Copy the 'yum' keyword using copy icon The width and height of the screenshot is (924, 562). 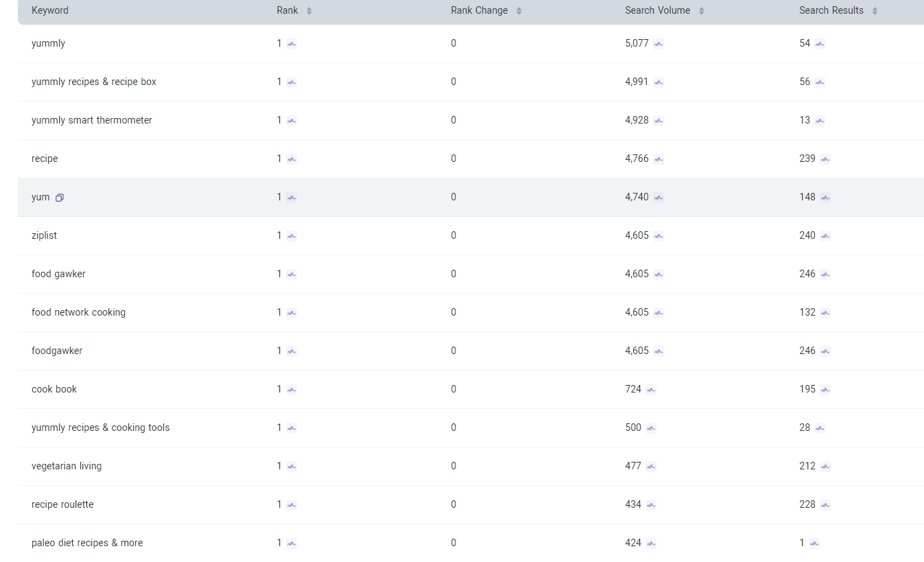[x=60, y=198]
